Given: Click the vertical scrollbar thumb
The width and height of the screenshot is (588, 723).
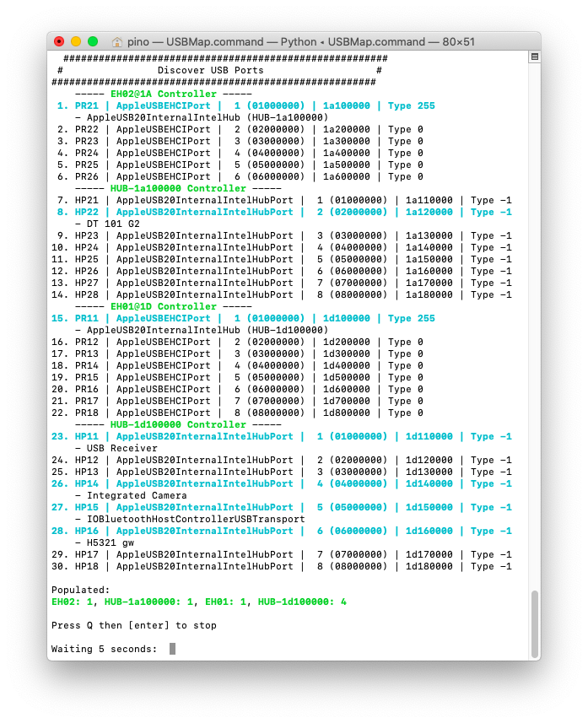Looking at the screenshot, I should click(x=535, y=624).
